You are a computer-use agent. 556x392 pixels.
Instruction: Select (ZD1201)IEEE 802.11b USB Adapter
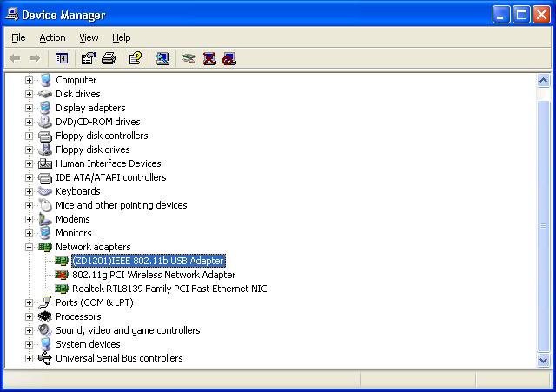[149, 261]
